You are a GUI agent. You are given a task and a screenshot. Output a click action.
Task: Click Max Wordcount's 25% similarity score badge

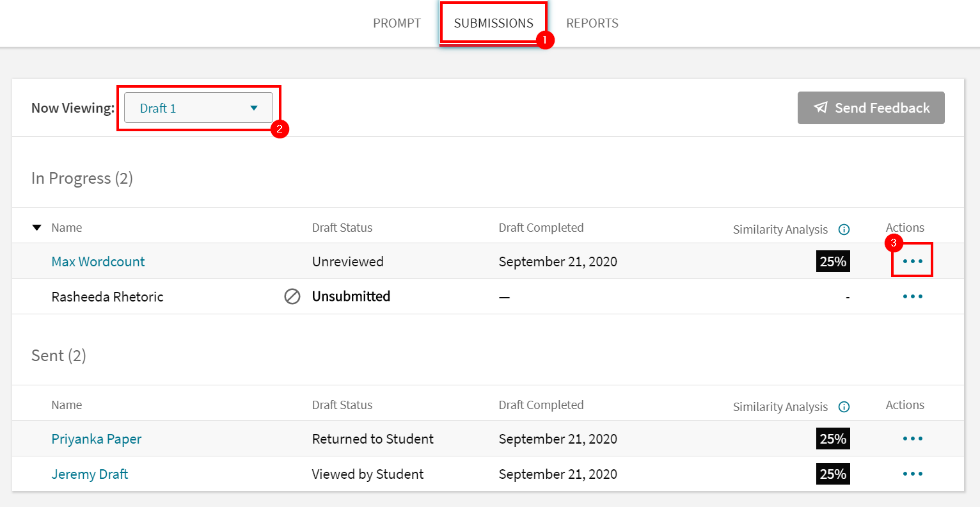tap(833, 261)
